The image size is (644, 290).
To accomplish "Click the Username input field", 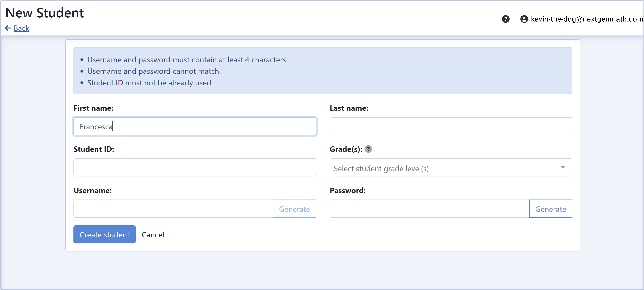I will (x=173, y=209).
